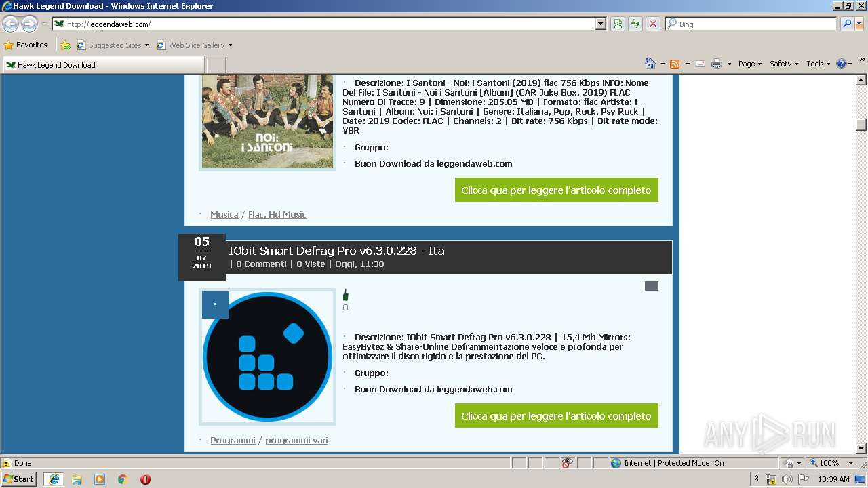868x488 pixels.
Task: Open the Web Slice Gallery dropdown
Action: pos(194,45)
